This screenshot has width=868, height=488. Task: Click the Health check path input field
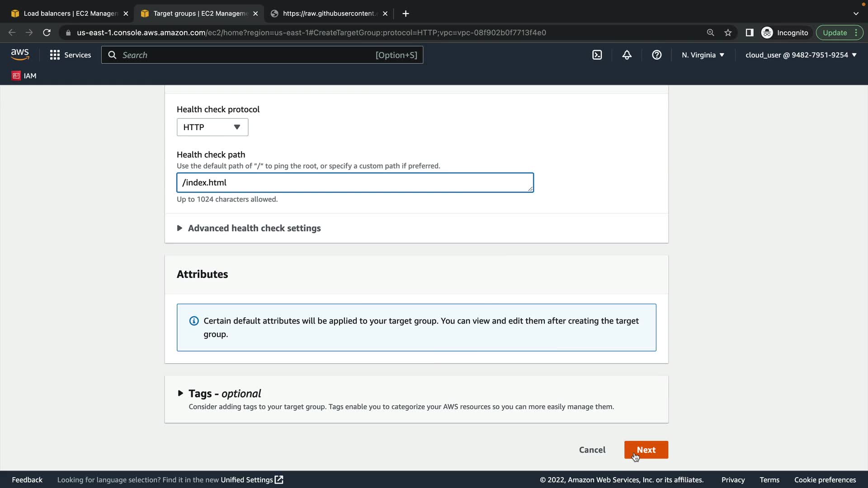pos(354,183)
